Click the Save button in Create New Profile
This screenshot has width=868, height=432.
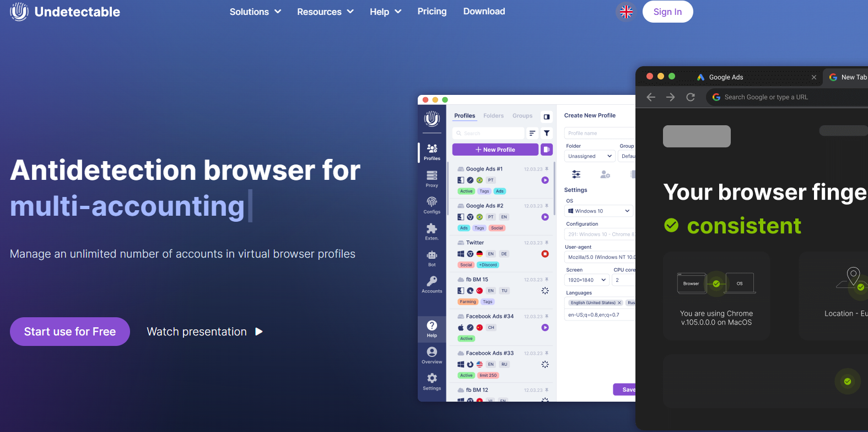pos(625,390)
